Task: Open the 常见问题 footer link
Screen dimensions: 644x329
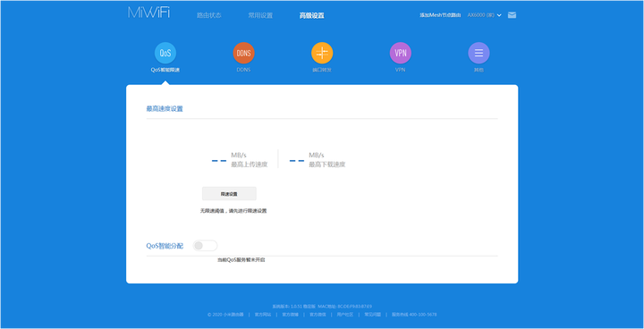Action: tap(372, 314)
